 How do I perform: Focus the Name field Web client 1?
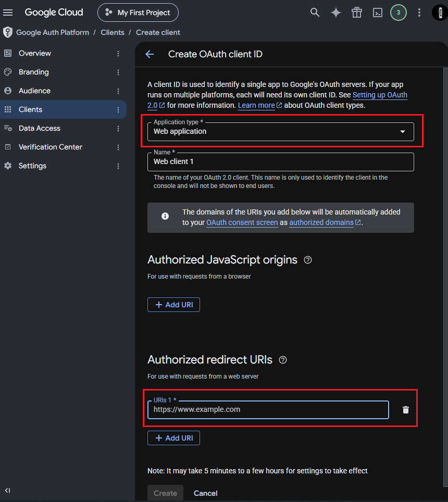pos(280,161)
